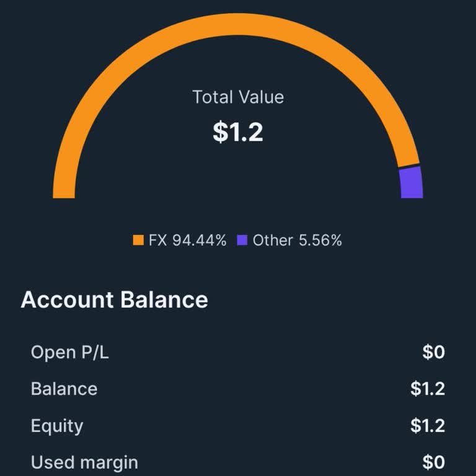The width and height of the screenshot is (476, 476).
Task: Click the Account Balance heading
Action: point(115,300)
